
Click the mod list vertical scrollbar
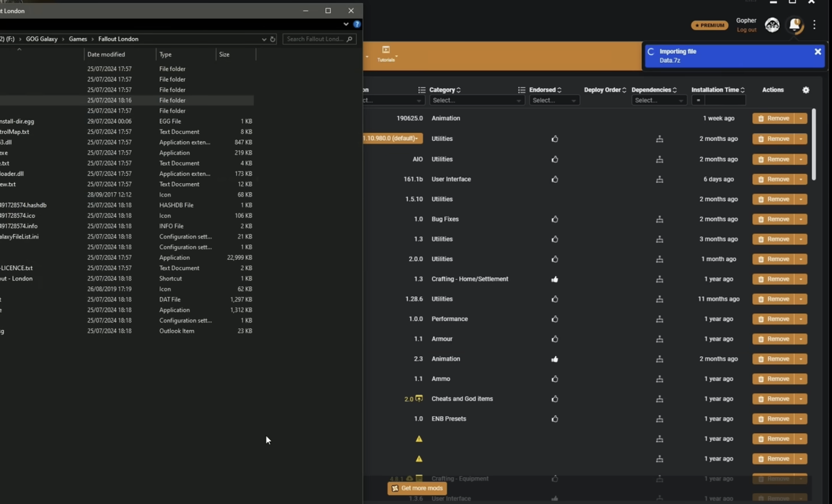coord(814,145)
